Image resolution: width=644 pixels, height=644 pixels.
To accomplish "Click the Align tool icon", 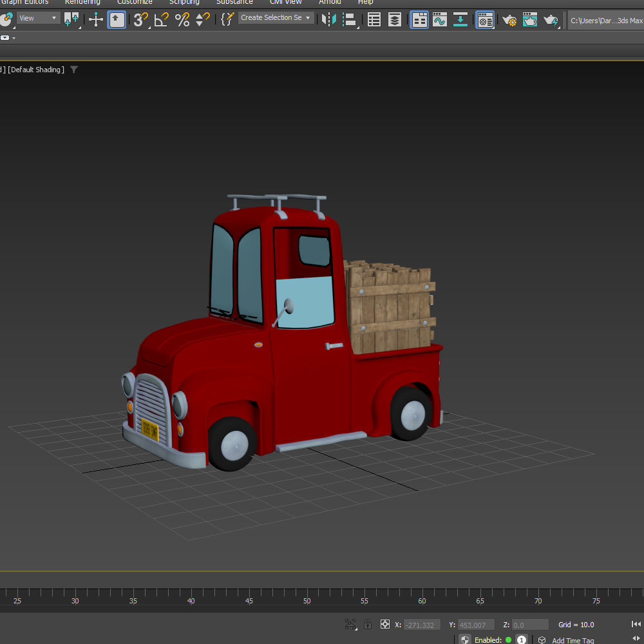I will [350, 19].
